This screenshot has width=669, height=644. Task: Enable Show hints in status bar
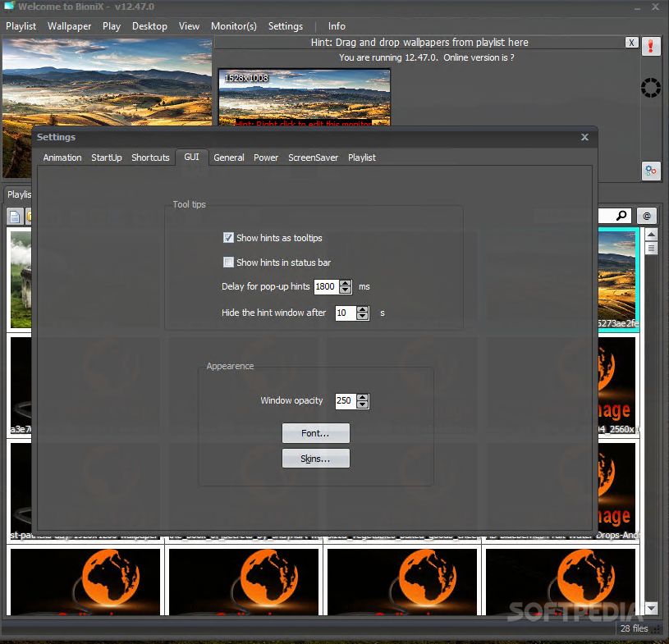click(228, 262)
